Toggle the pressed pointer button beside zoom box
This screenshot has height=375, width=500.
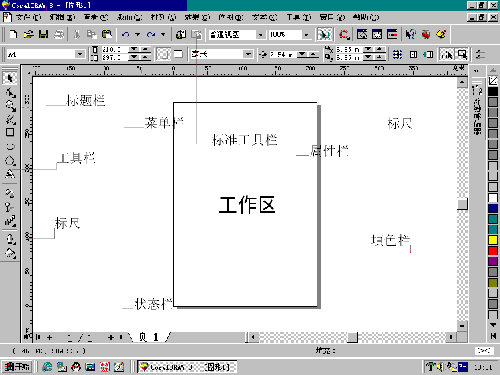324,34
